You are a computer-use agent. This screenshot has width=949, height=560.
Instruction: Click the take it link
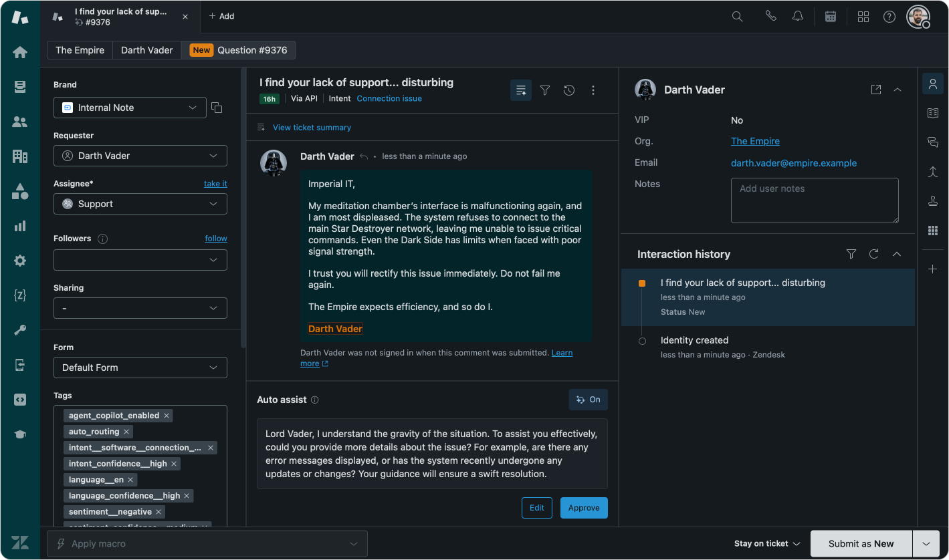tap(215, 184)
